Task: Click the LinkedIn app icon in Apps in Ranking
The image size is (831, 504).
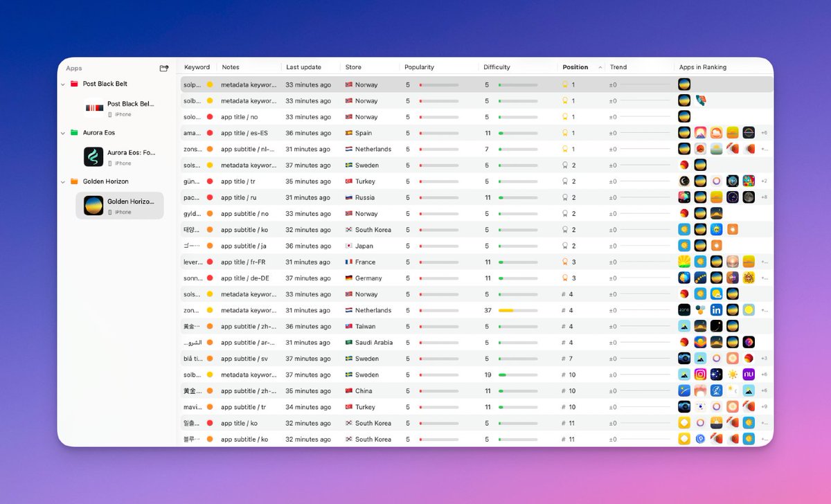Action: point(716,310)
